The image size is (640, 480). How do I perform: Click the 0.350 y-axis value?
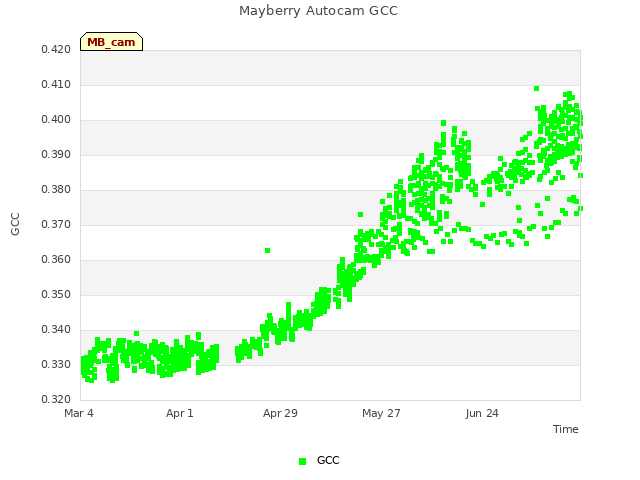pyautogui.click(x=56, y=295)
